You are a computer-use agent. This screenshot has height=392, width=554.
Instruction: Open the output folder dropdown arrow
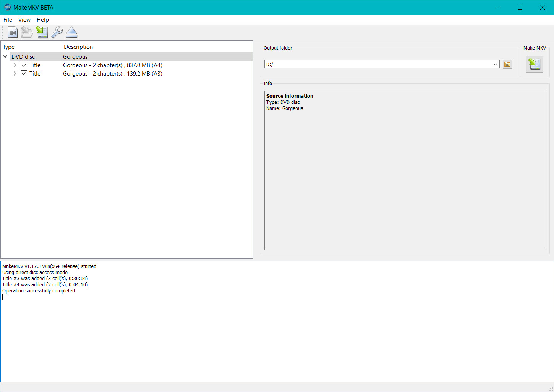(495, 65)
